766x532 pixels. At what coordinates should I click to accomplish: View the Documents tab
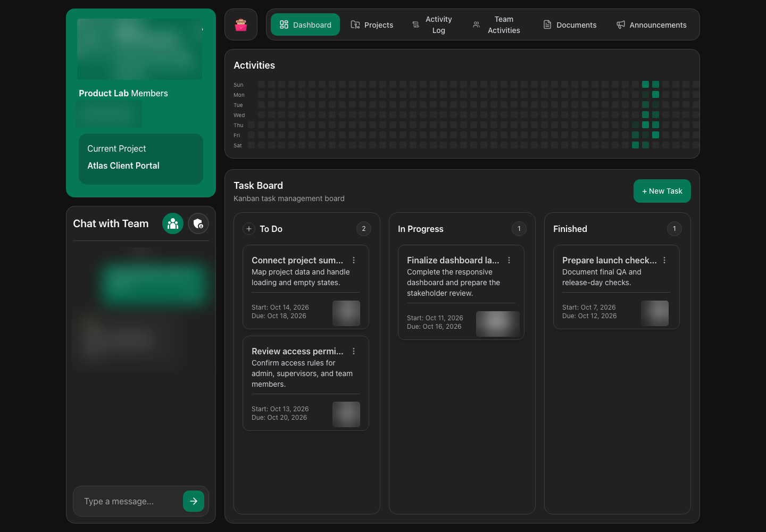click(x=570, y=24)
